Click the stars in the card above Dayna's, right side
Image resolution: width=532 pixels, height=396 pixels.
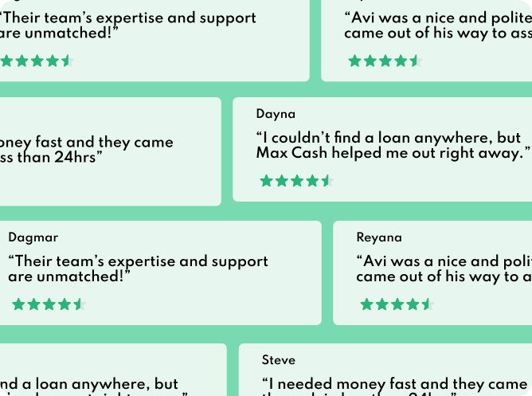click(x=384, y=61)
